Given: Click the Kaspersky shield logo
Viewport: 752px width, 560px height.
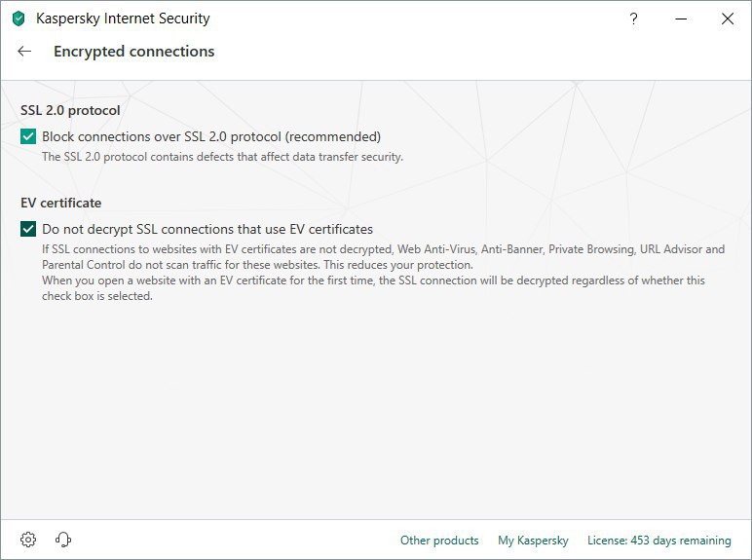Looking at the screenshot, I should 19,19.
